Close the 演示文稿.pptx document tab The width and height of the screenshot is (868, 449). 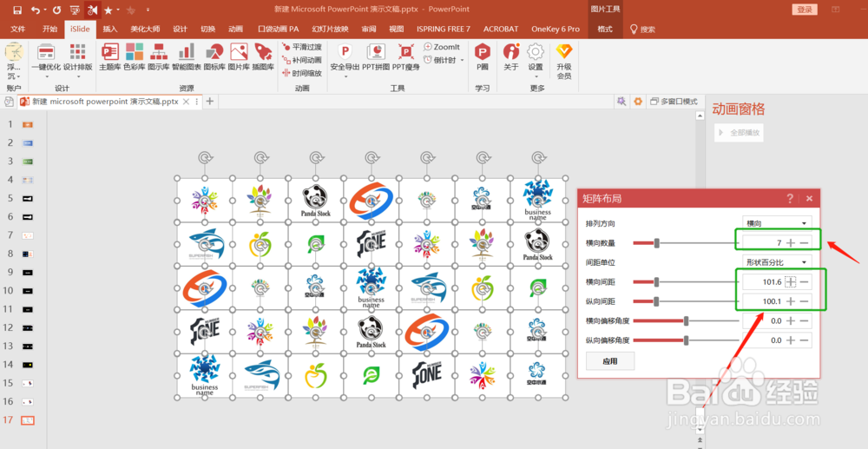pos(186,102)
